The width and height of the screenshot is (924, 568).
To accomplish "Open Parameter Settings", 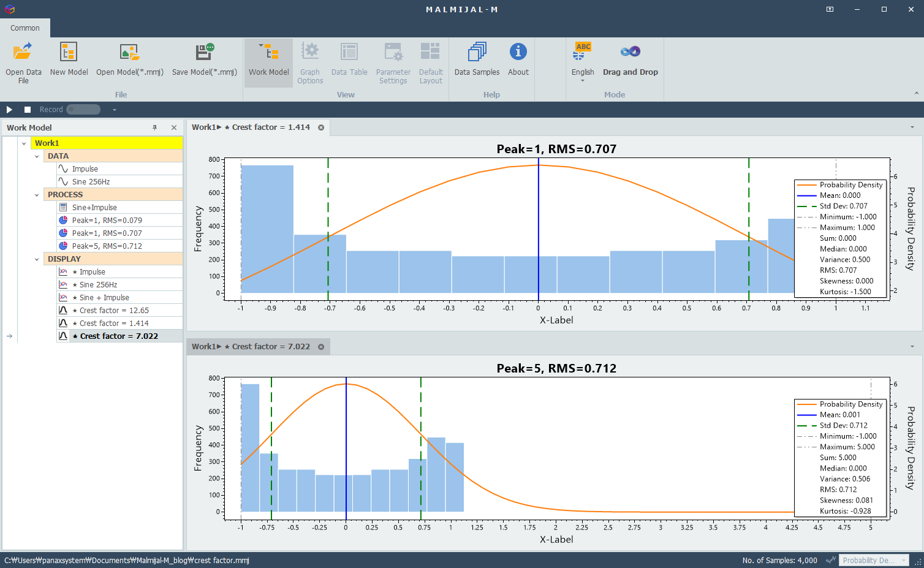I will (x=393, y=62).
